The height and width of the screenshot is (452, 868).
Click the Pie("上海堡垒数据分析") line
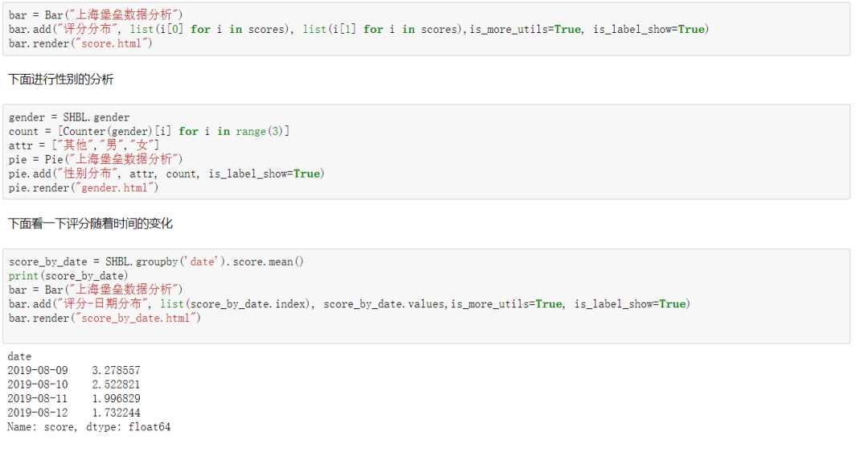pyautogui.click(x=95, y=159)
